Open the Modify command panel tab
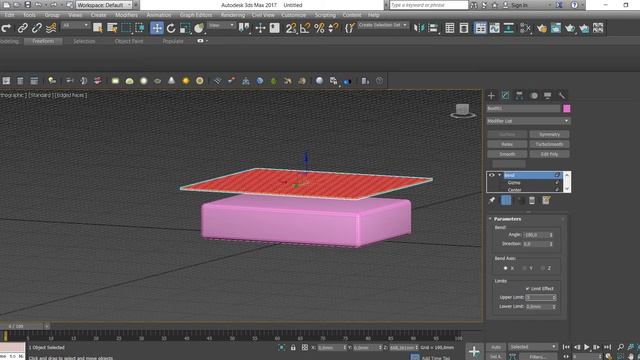This screenshot has width=640, height=360. 505,96
